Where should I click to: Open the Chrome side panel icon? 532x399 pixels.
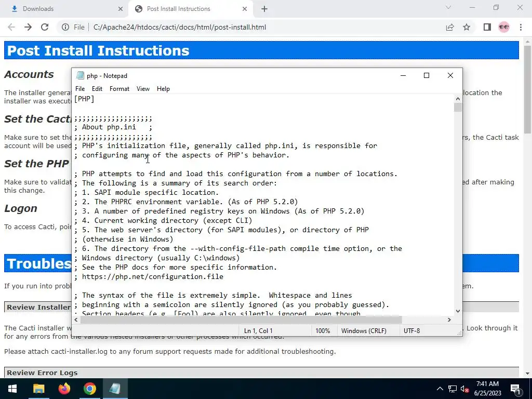point(487,27)
